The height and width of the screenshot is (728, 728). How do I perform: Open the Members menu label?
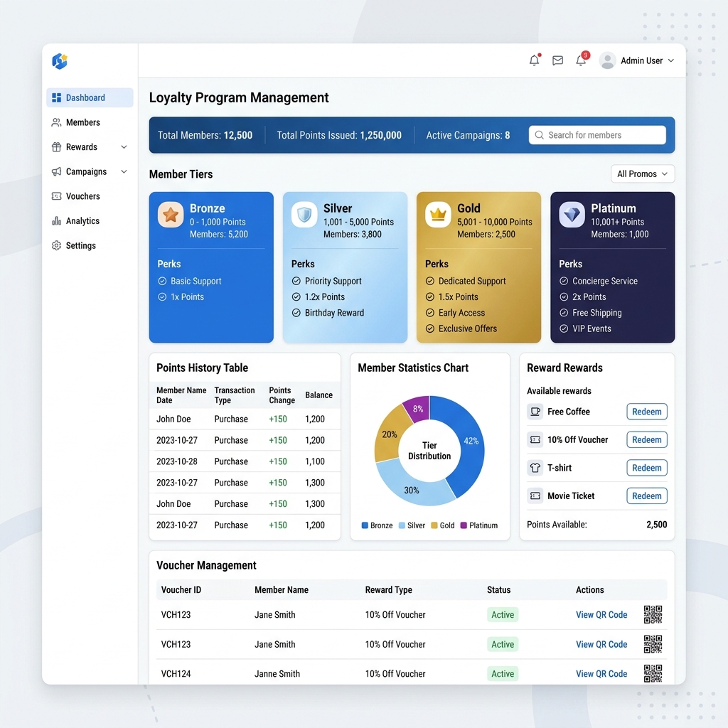(x=82, y=122)
